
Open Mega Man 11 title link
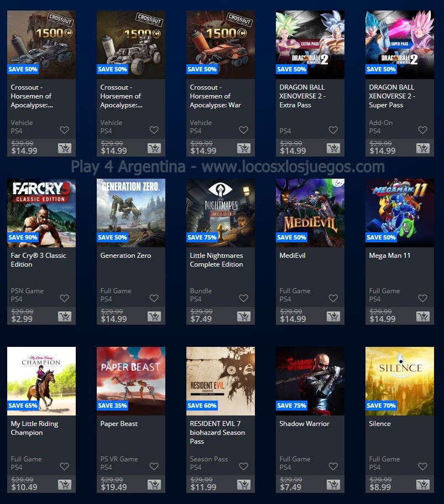(390, 256)
